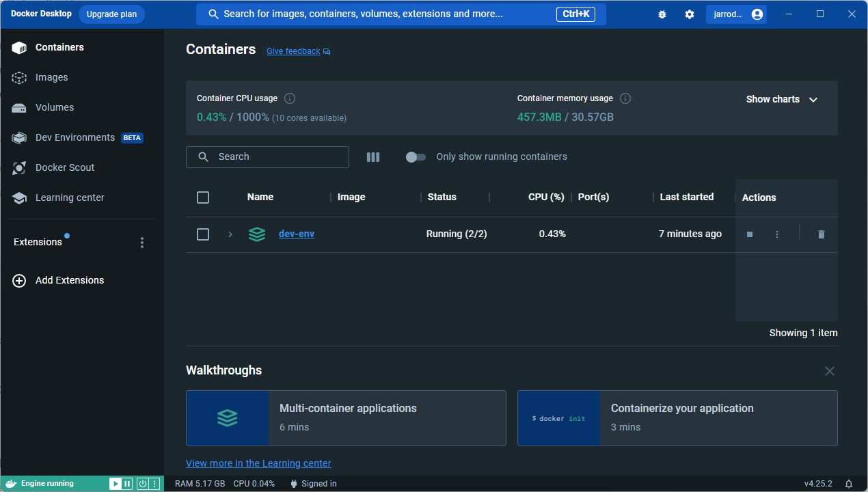Click the engine power button in the status bar
Viewport: 868px width, 492px height.
pos(143,484)
